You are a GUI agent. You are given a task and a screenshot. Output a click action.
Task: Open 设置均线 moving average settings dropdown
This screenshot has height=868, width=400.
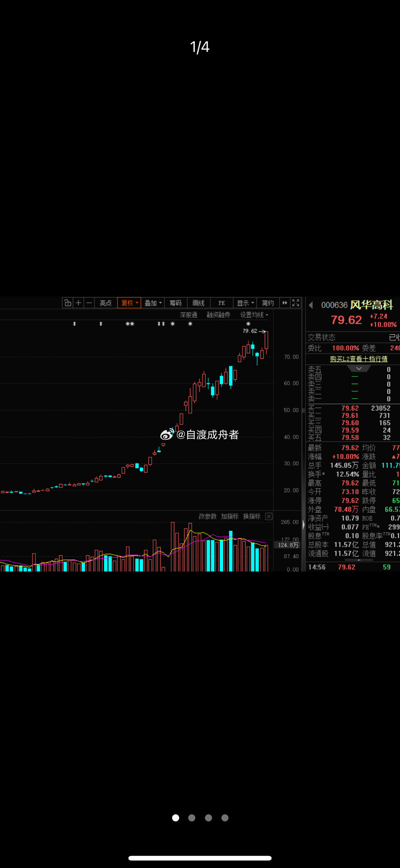coord(254,315)
